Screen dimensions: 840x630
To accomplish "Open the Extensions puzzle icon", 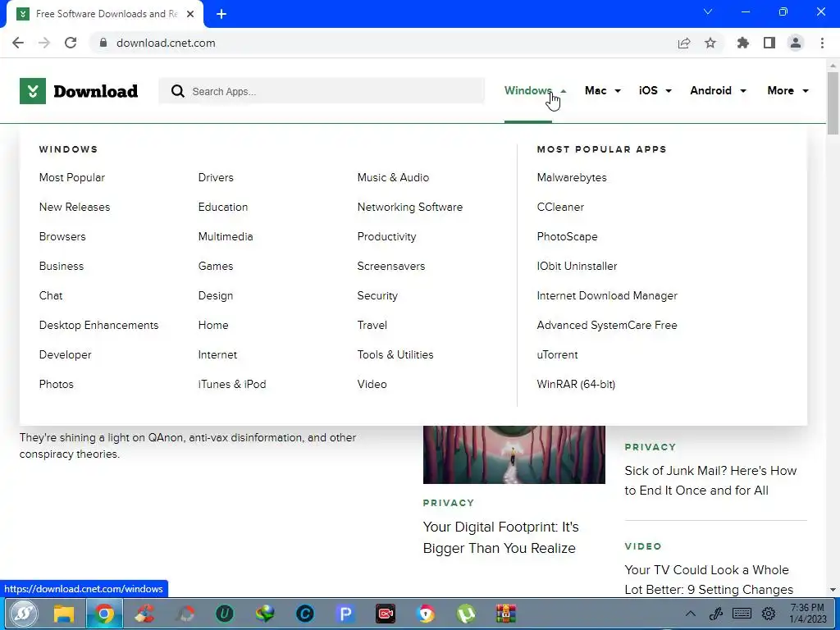I will [x=743, y=43].
